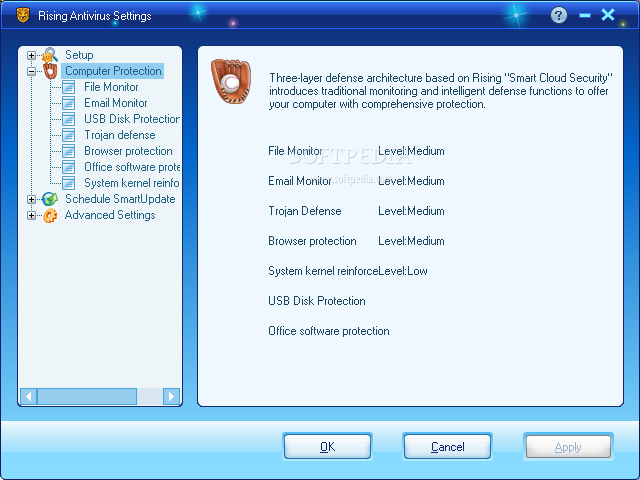Open USB Disk Protection in tree

[x=132, y=119]
